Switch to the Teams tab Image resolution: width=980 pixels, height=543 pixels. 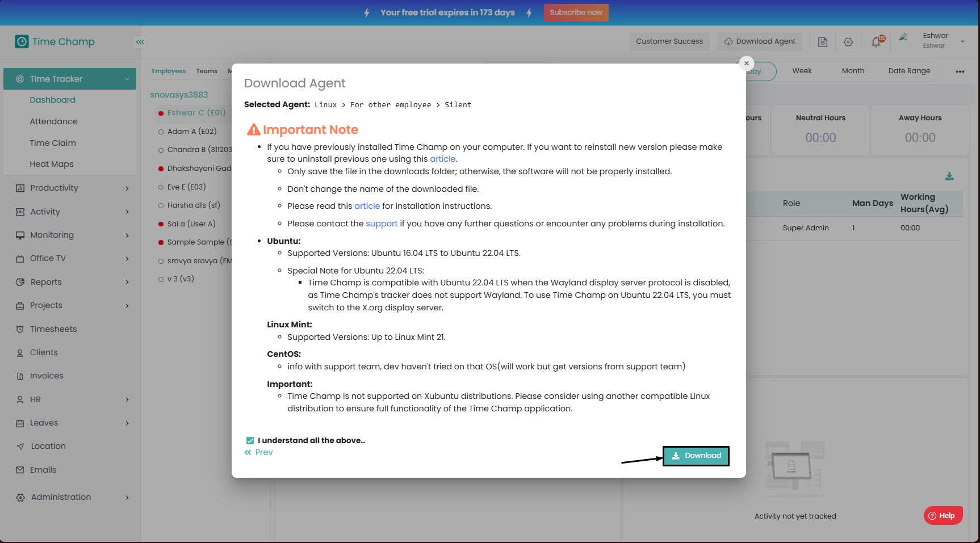point(207,71)
